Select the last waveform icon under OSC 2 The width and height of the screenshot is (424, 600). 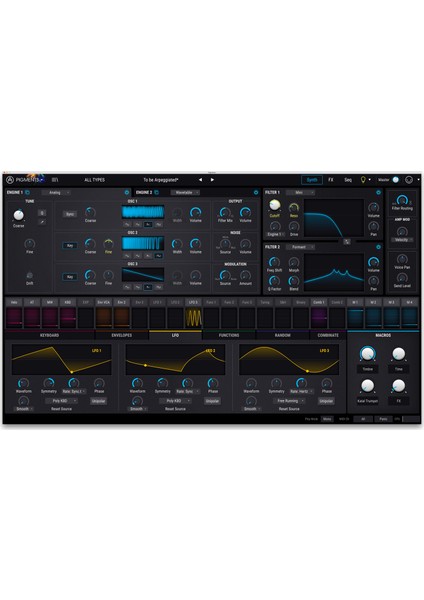158,256
